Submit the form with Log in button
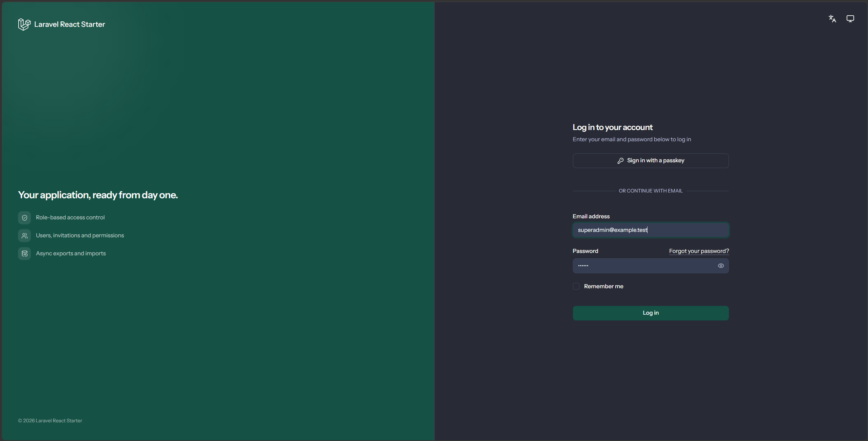Viewport: 868px width, 441px height. (x=651, y=313)
